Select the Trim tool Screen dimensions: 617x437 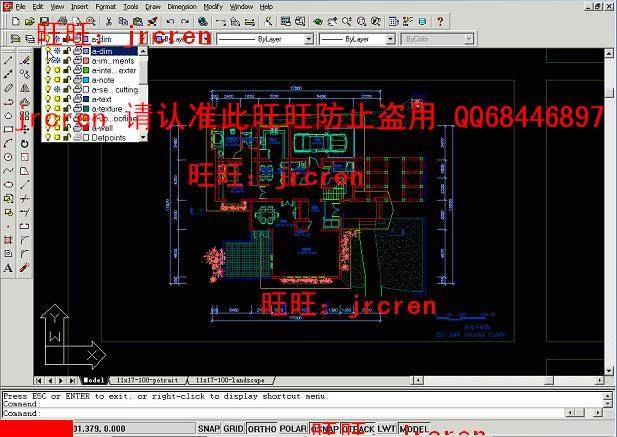(25, 199)
